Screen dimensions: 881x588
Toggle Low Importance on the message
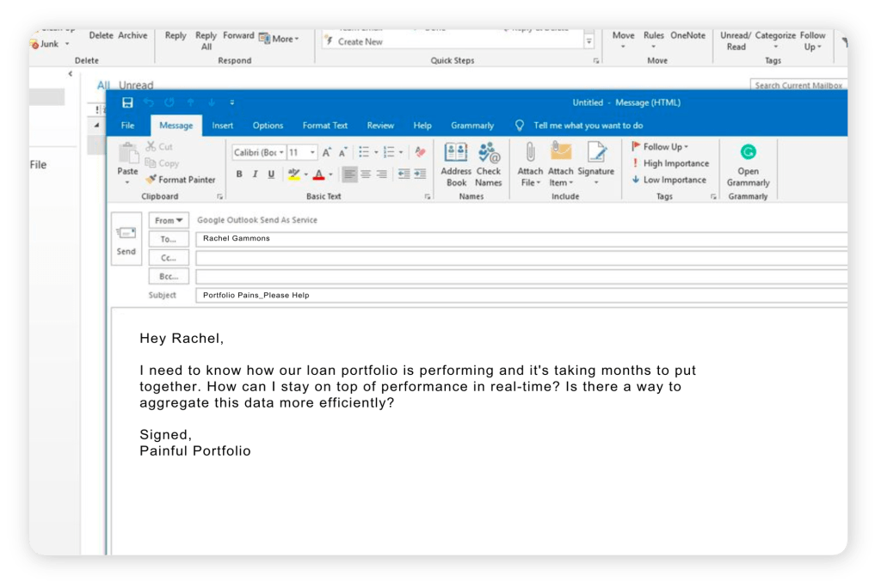pos(668,180)
